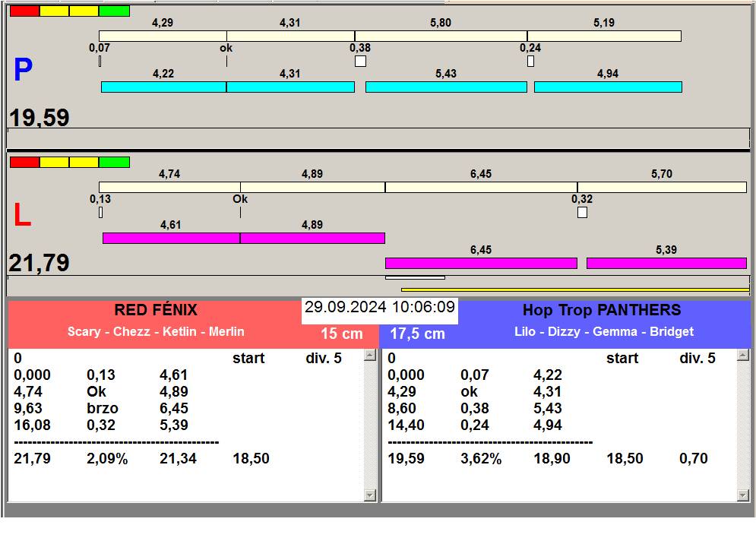Click the red L lane letter
Image resolution: width=756 pixels, height=544 pixels.
coord(22,216)
